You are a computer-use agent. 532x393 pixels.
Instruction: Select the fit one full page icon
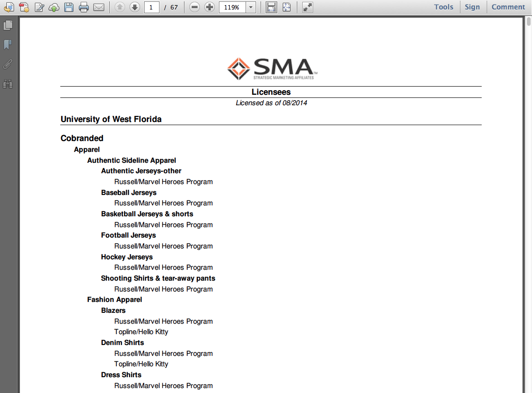[x=287, y=7]
